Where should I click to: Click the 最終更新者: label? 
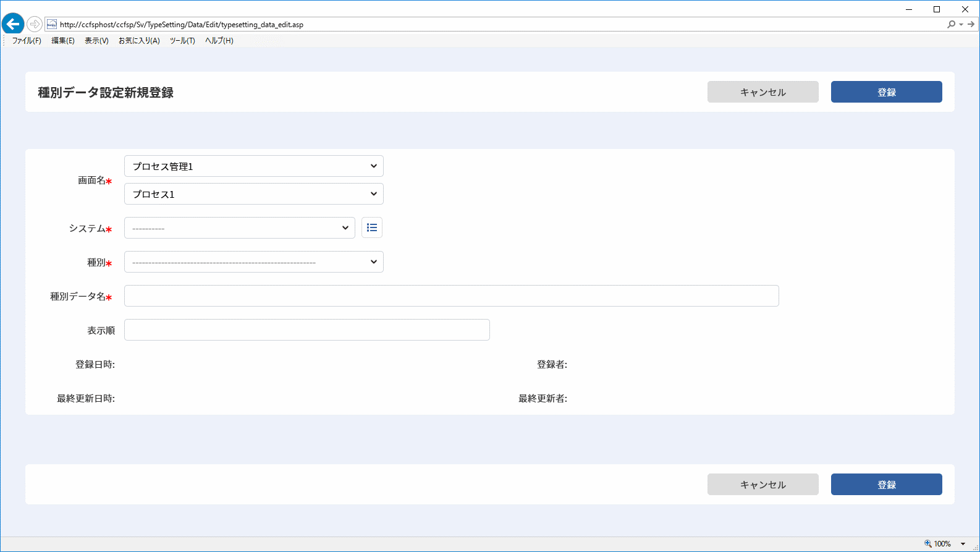pyautogui.click(x=543, y=399)
